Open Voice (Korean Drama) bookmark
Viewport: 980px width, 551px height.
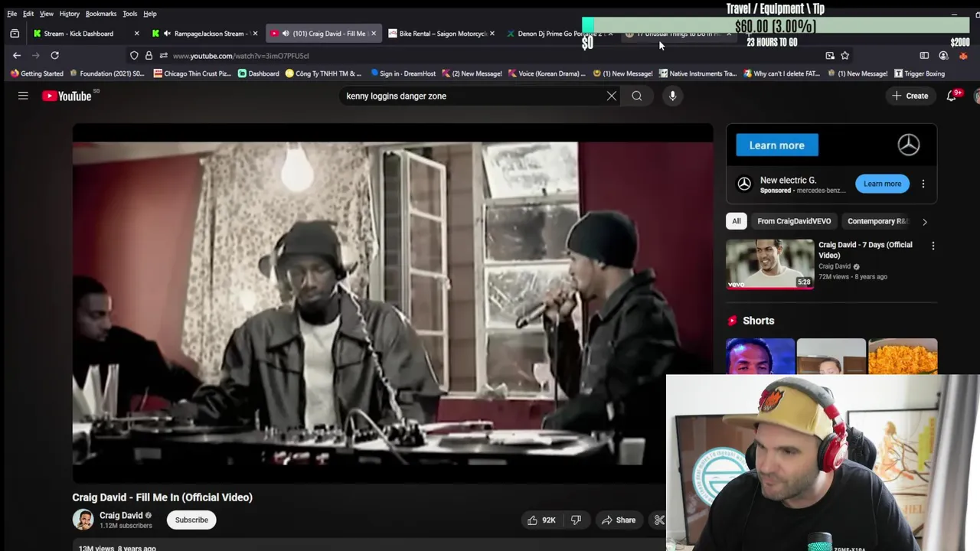pyautogui.click(x=547, y=73)
